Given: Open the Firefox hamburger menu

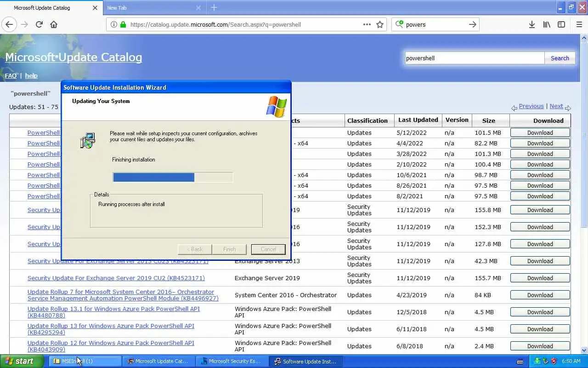Looking at the screenshot, I should pos(579,24).
